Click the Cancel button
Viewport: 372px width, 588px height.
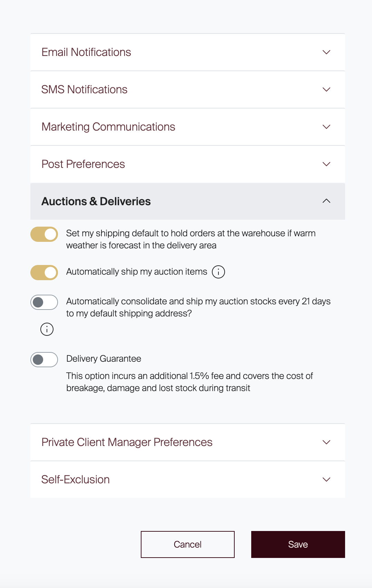click(188, 544)
